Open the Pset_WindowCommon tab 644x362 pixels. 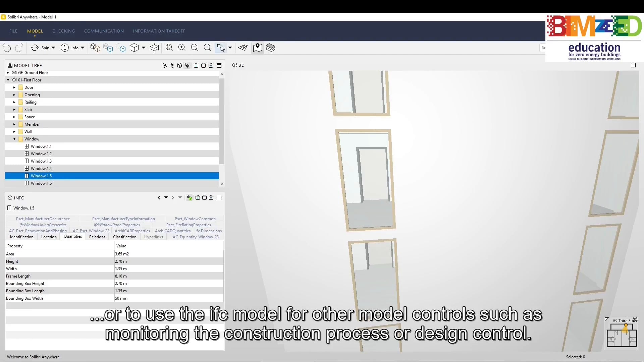[195, 219]
